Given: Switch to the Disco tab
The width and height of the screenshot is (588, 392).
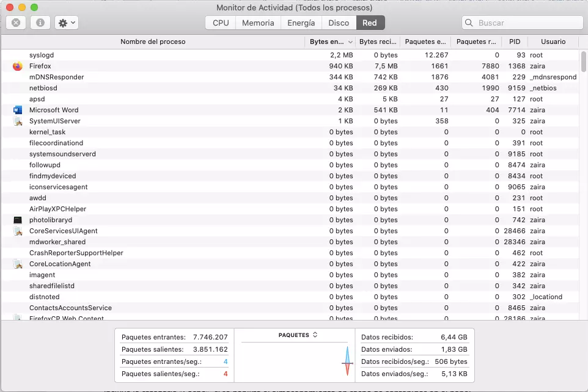Looking at the screenshot, I should (x=339, y=23).
